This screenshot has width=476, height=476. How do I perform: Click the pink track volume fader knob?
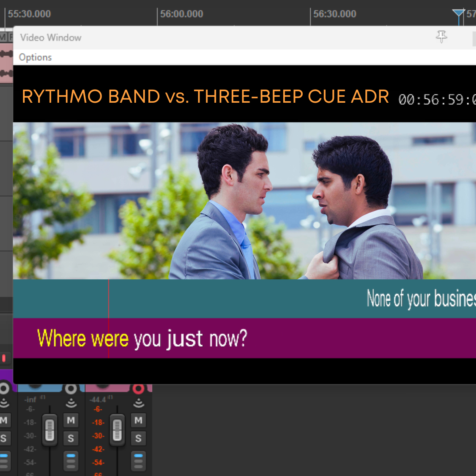117,430
